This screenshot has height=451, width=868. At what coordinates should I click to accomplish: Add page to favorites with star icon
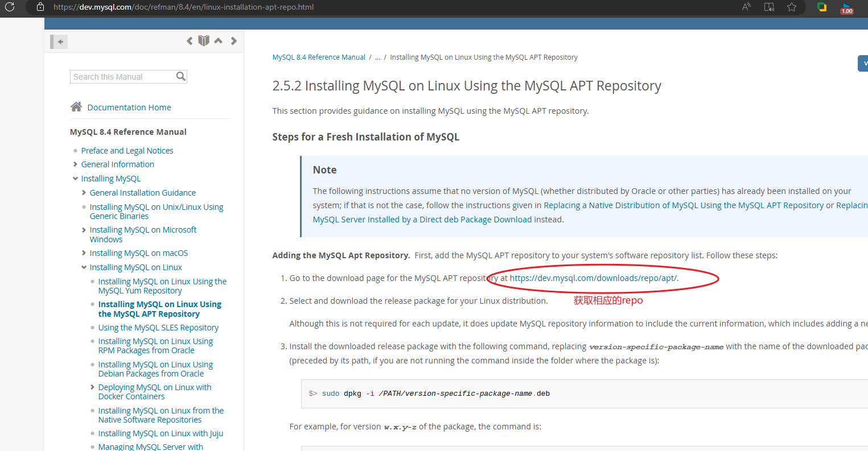pos(792,7)
